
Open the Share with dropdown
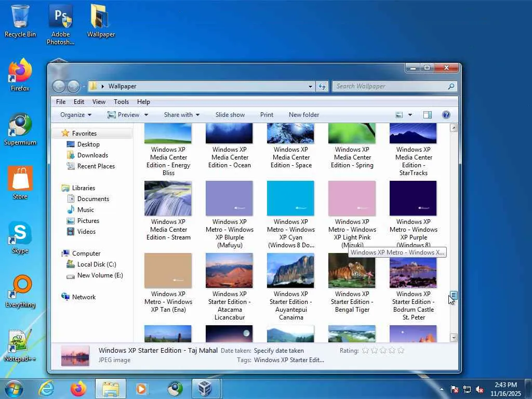181,115
